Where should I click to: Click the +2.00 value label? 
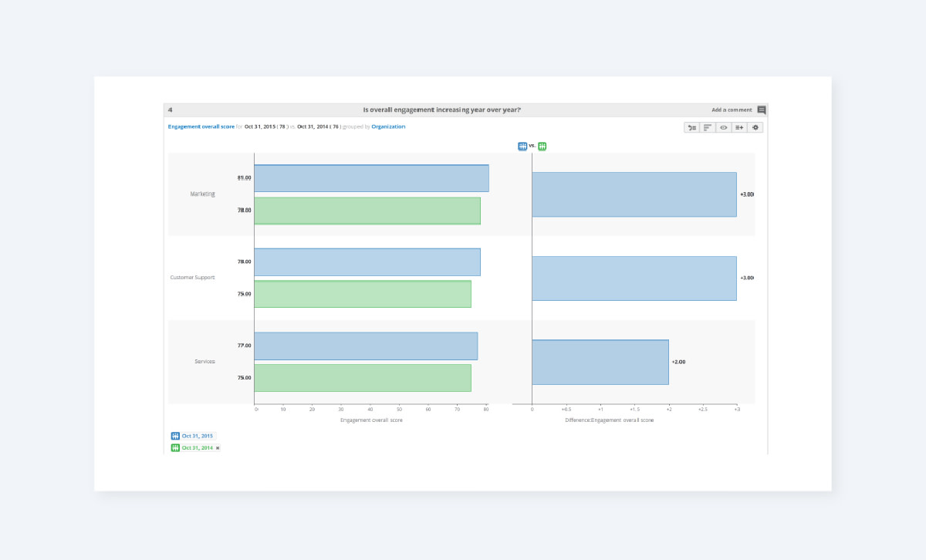tap(678, 362)
